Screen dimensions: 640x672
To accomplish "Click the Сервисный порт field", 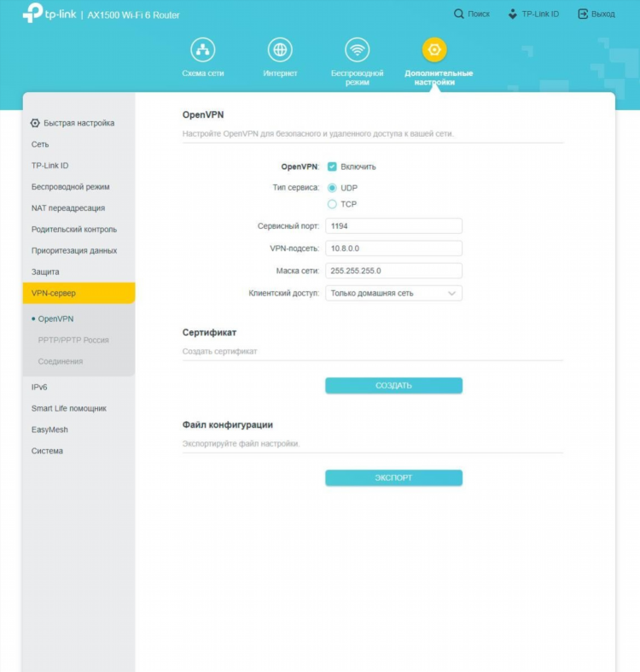I will pyautogui.click(x=393, y=226).
